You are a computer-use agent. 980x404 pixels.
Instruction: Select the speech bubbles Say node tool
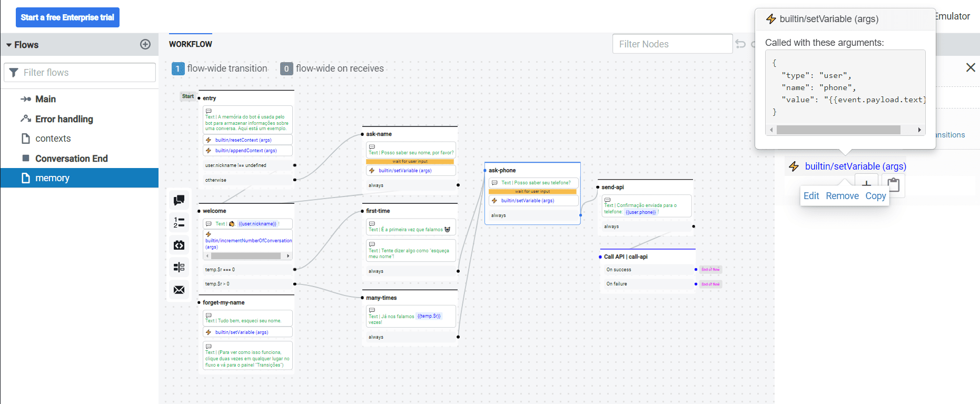179,200
